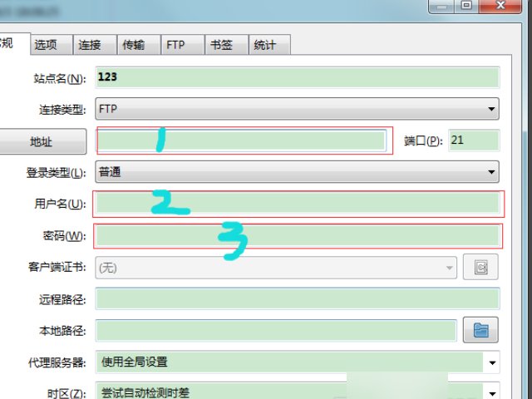Image resolution: width=532 pixels, height=399 pixels.
Task: Click the 站点名 field containing 123
Action: [x=298, y=77]
